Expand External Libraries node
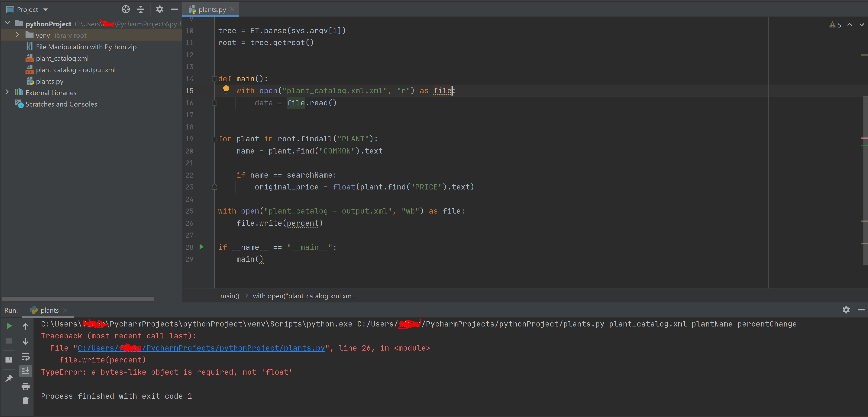Image resolution: width=868 pixels, height=417 pixels. pyautogui.click(x=7, y=92)
